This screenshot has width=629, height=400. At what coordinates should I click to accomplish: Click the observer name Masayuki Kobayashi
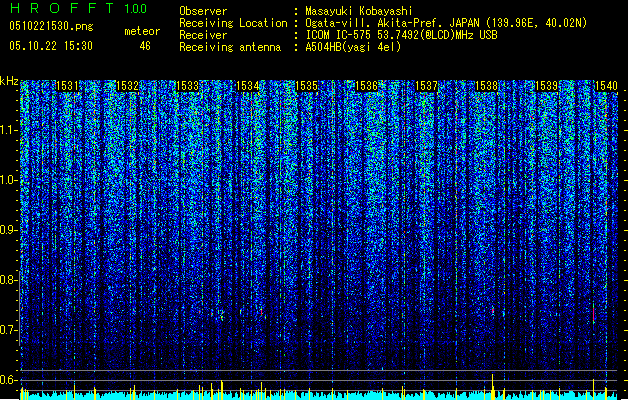pos(359,11)
